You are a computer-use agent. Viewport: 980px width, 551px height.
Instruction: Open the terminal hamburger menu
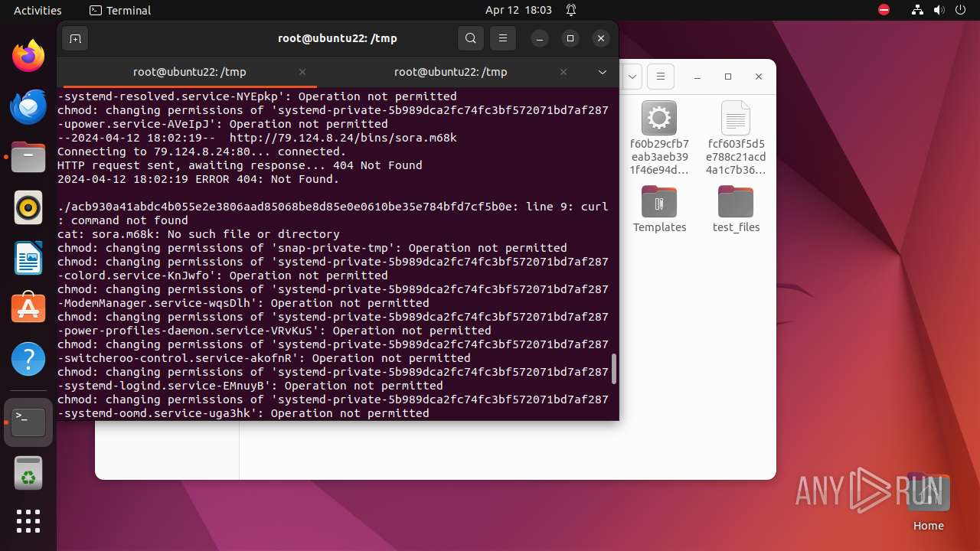[x=502, y=38]
